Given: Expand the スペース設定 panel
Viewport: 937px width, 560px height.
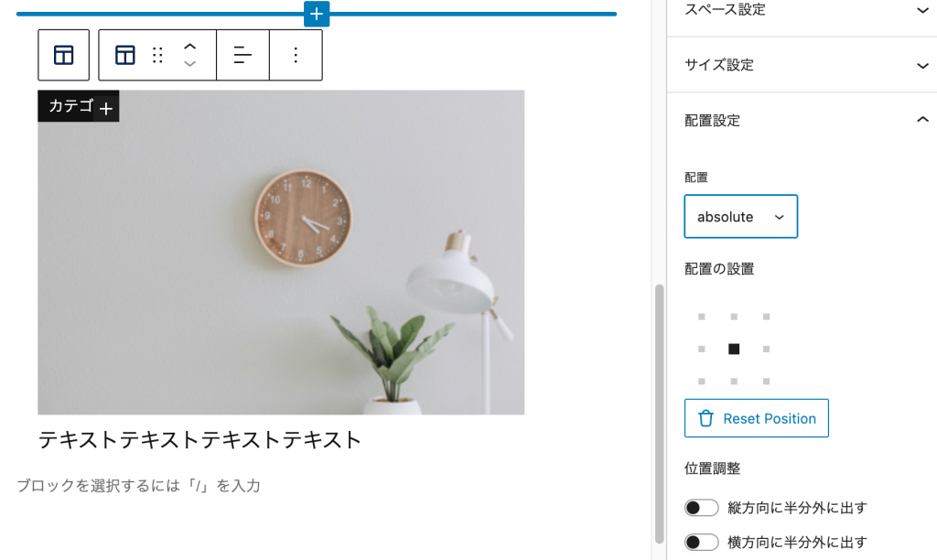Looking at the screenshot, I should (802, 10).
